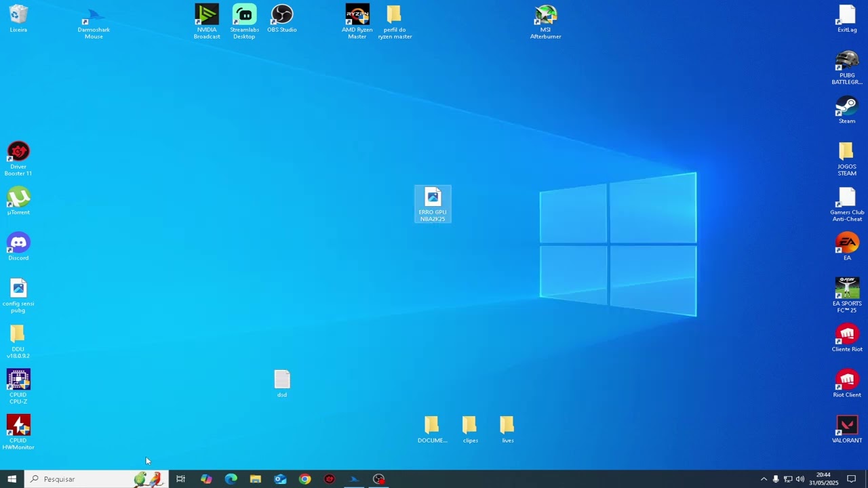Select the NVIDIA Broadcast desktop icon
The image size is (868, 488).
coord(207,22)
